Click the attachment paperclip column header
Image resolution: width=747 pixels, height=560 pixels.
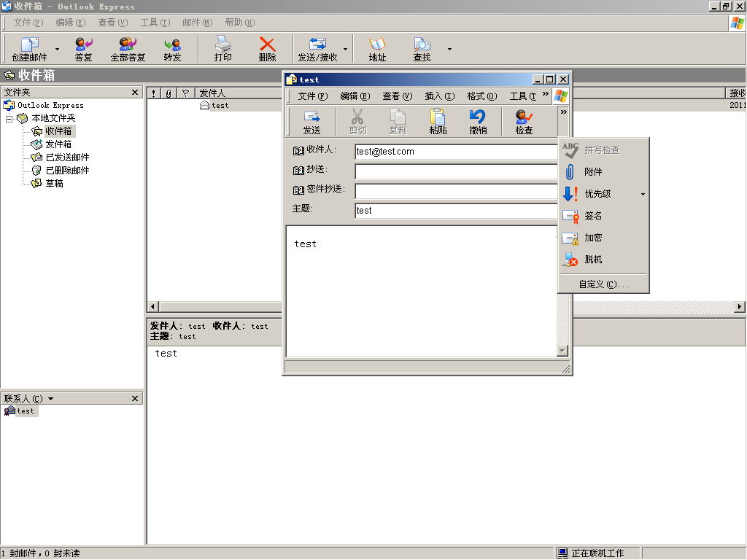169,93
